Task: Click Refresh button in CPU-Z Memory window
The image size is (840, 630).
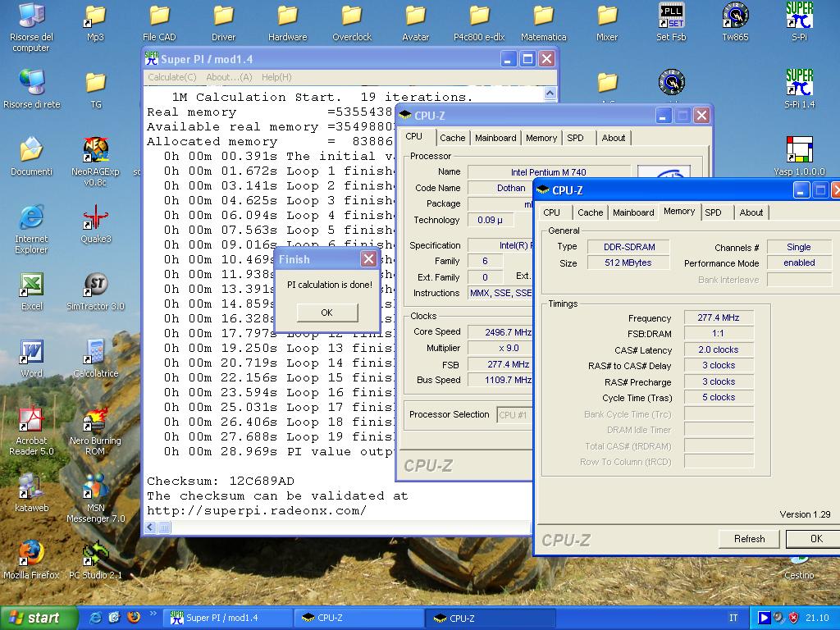Action: coord(749,538)
